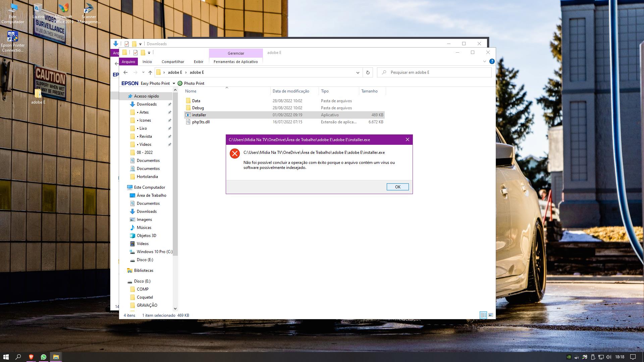Go up one folder level arrow

pyautogui.click(x=150, y=72)
